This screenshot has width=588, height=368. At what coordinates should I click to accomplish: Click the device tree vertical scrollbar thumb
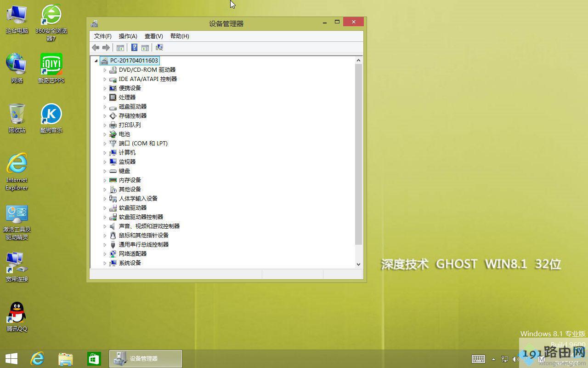[359, 154]
